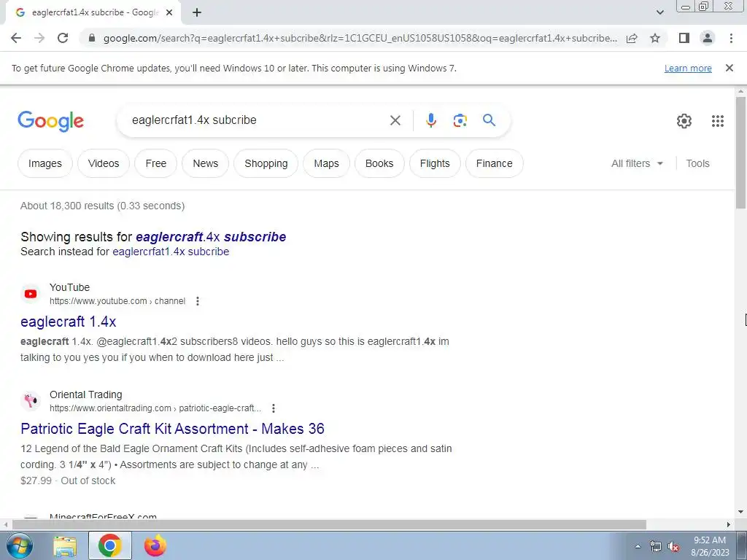Reload the current page
747x560 pixels.
click(63, 38)
